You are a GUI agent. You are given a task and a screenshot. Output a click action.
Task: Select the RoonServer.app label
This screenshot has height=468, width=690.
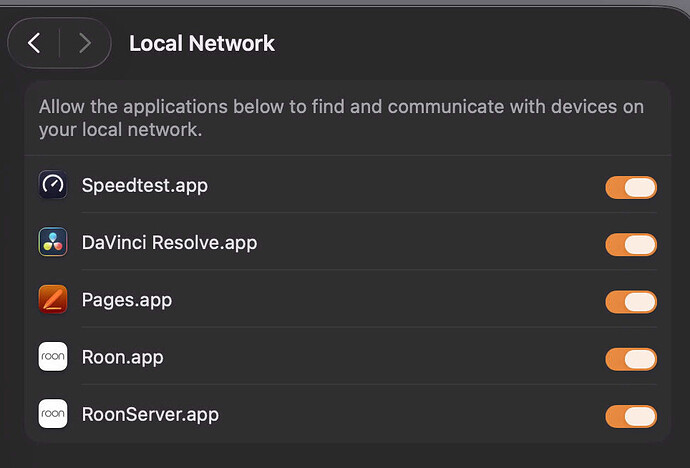click(150, 414)
